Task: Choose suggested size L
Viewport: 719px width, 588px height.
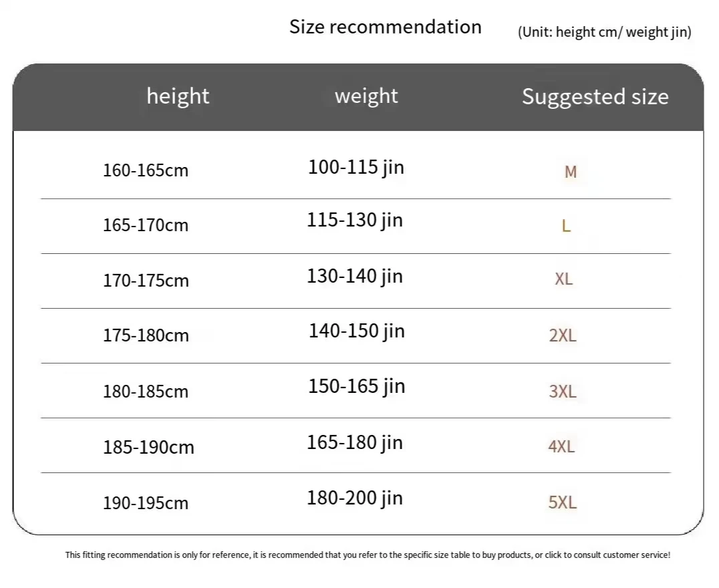Action: click(566, 226)
